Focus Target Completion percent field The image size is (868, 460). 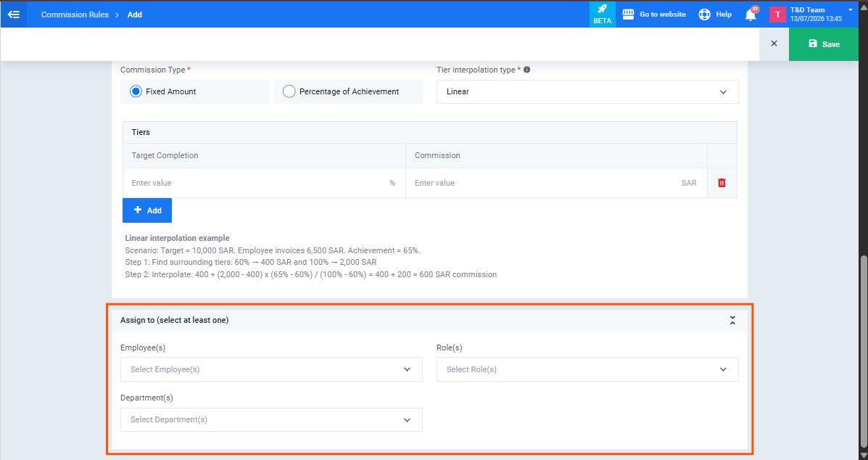click(264, 183)
